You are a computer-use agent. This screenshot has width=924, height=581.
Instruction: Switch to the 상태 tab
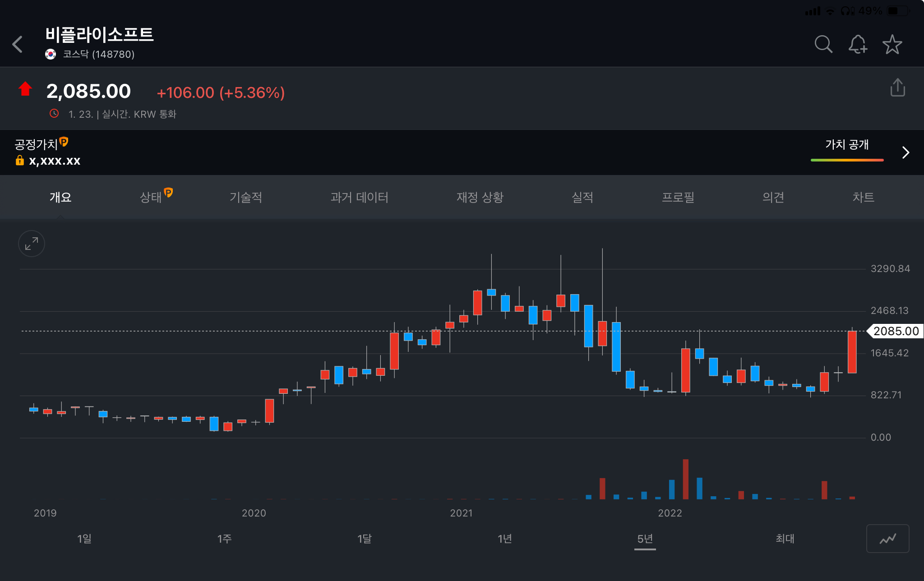coord(151,197)
